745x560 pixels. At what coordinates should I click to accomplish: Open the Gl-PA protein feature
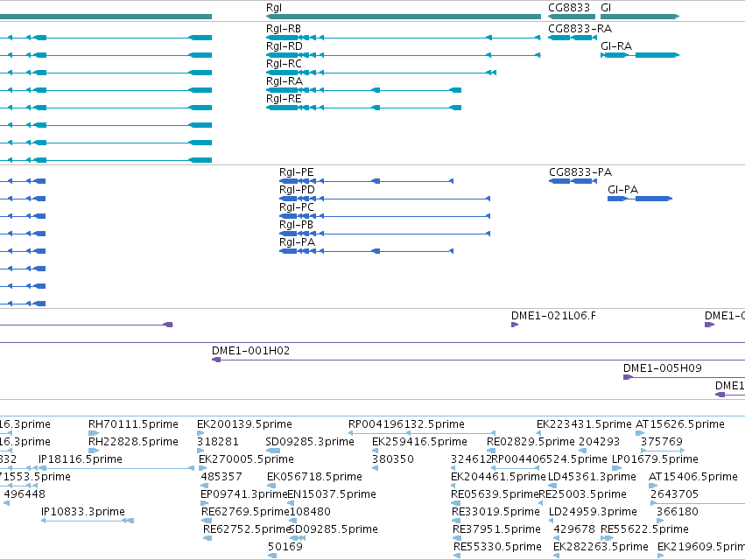pos(640,199)
